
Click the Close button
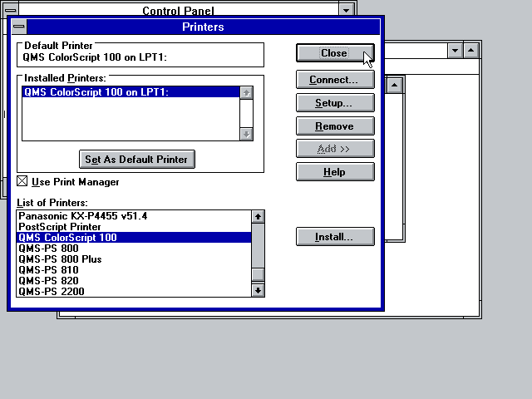click(x=334, y=53)
